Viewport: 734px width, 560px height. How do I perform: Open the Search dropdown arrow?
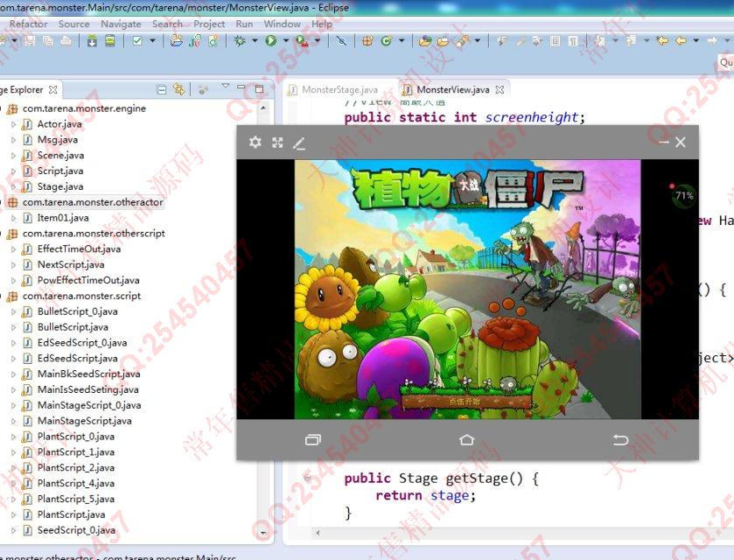[477, 41]
